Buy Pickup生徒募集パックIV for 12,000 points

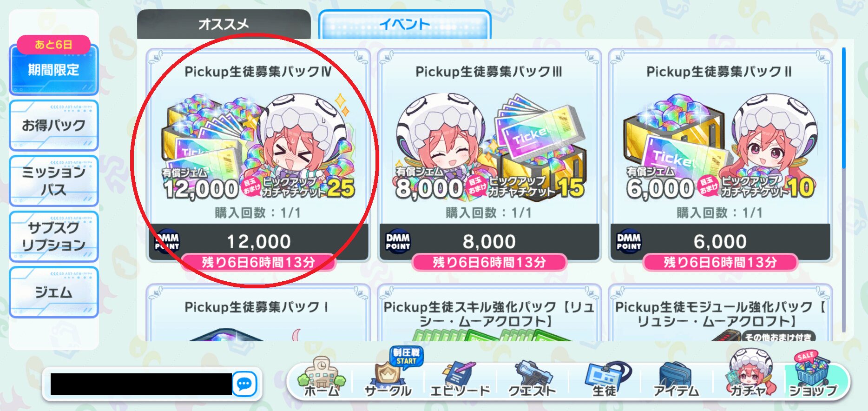[258, 242]
